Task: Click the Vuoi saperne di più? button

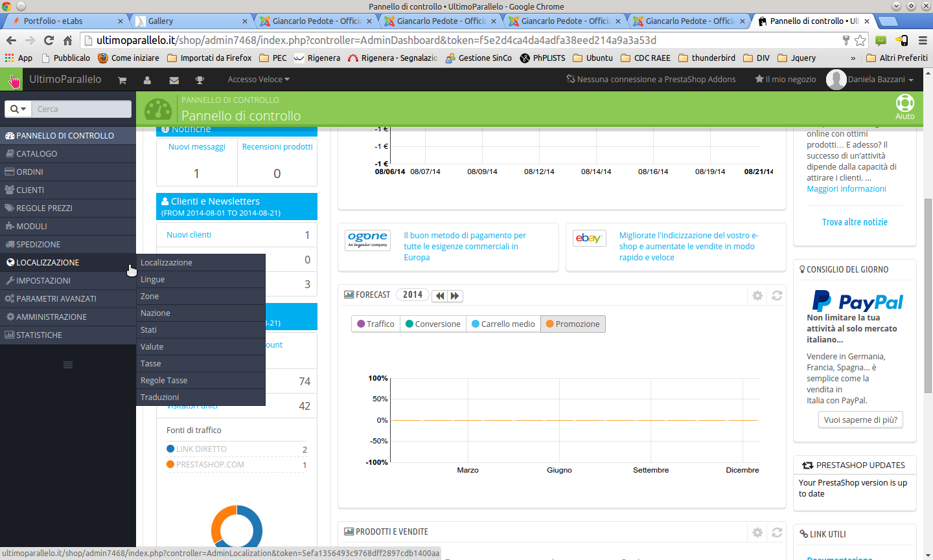Action: coord(860,420)
